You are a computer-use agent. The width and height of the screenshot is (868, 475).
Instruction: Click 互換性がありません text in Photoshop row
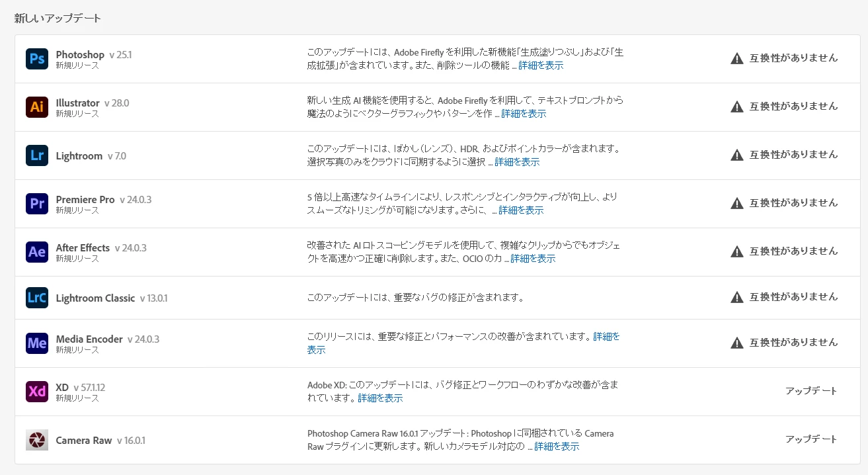793,58
